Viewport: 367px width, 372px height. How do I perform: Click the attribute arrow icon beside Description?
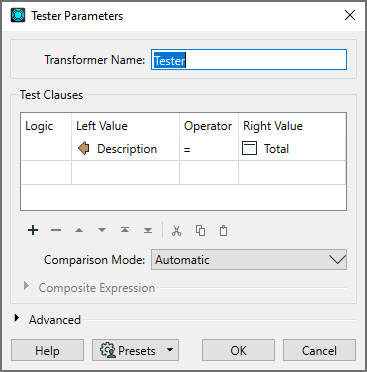tap(84, 148)
